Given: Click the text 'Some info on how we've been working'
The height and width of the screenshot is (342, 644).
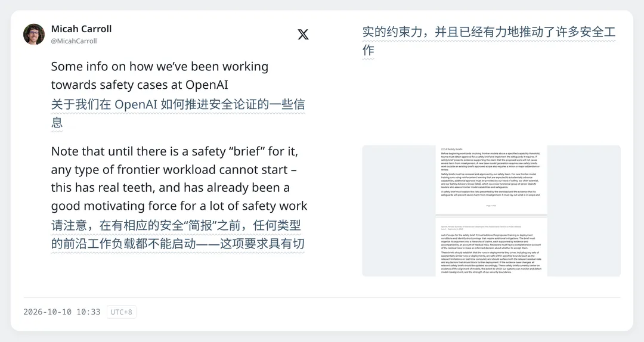Looking at the screenshot, I should coord(160,67).
